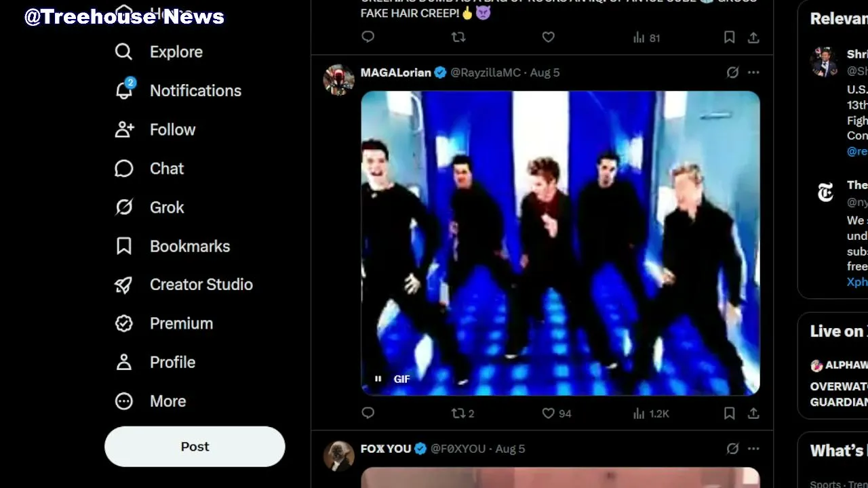Go to the Follow section
The width and height of the screenshot is (868, 488).
click(155, 129)
